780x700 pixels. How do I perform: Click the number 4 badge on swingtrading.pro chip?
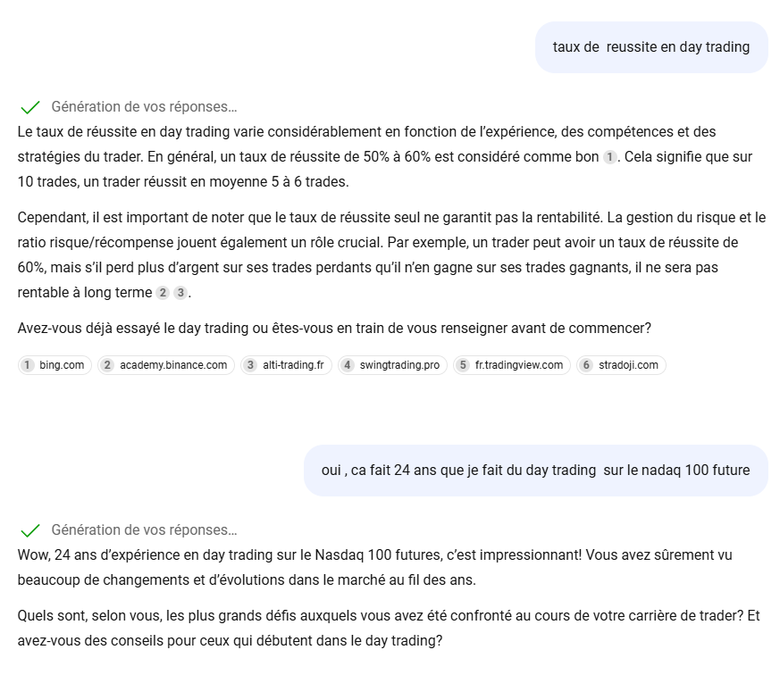pyautogui.click(x=348, y=365)
